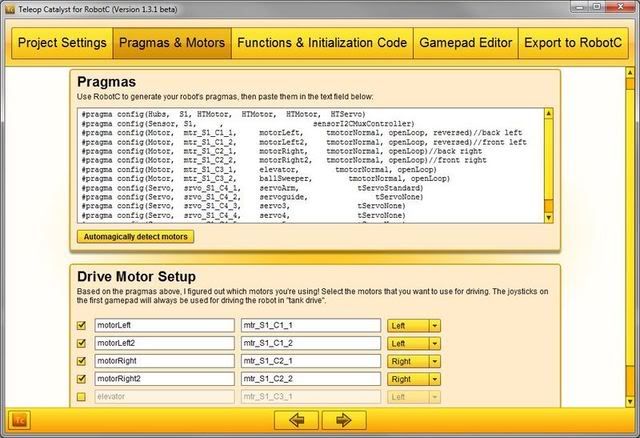Screen dimensions: 640x438
Task: Toggle the motorRight2 checkbox
Action: [82, 379]
